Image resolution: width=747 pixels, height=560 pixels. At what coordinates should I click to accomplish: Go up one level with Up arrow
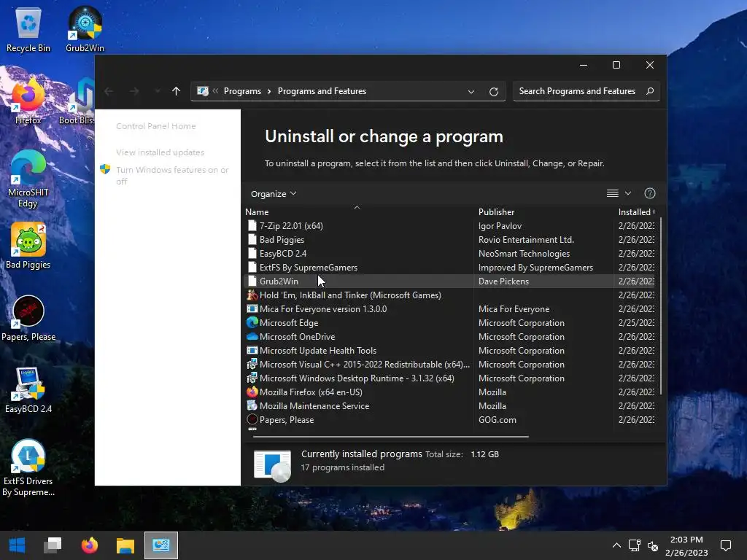pyautogui.click(x=177, y=91)
